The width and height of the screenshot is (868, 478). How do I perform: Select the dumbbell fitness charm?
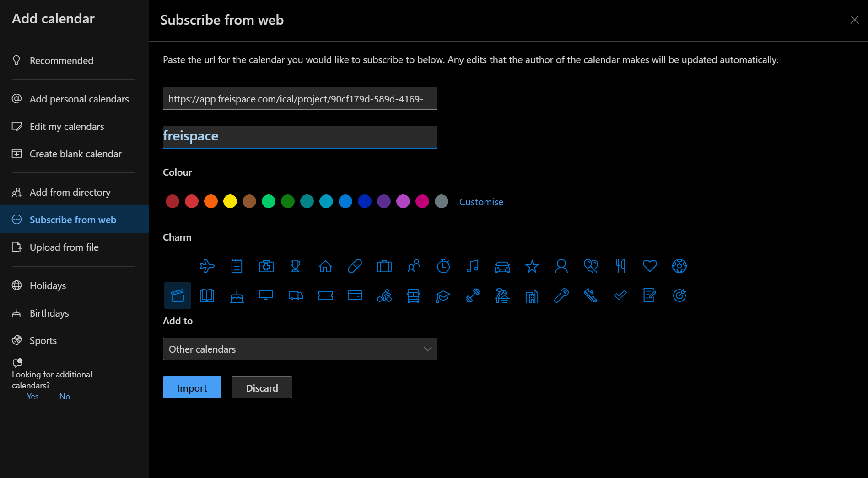(x=473, y=295)
